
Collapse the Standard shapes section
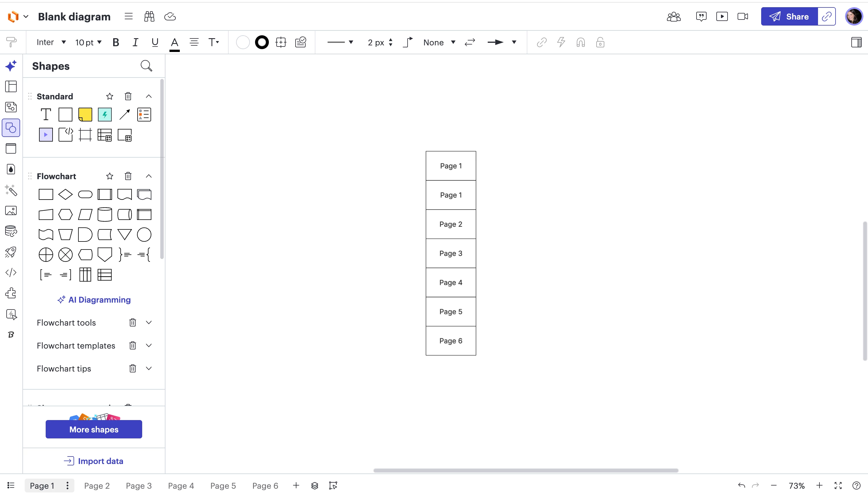(148, 96)
